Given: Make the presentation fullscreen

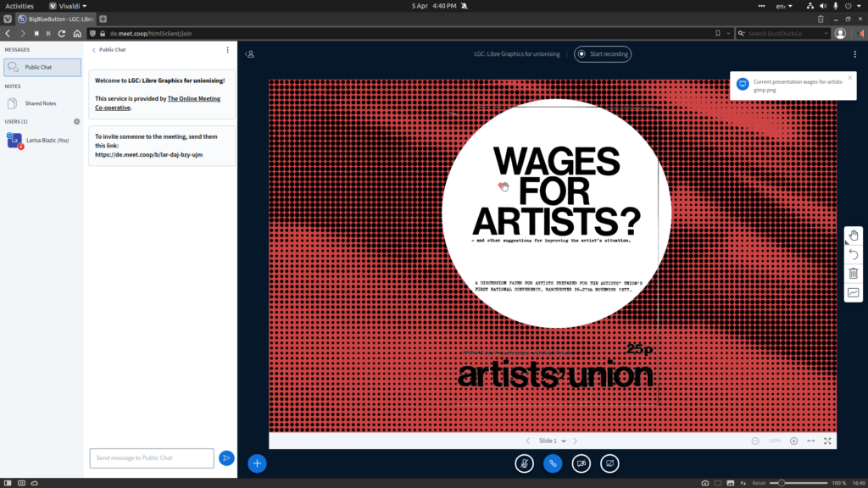Looking at the screenshot, I should point(827,441).
